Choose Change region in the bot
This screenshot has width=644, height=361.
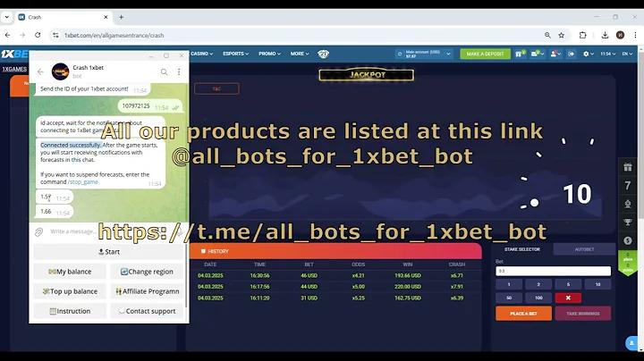pyautogui.click(x=147, y=272)
